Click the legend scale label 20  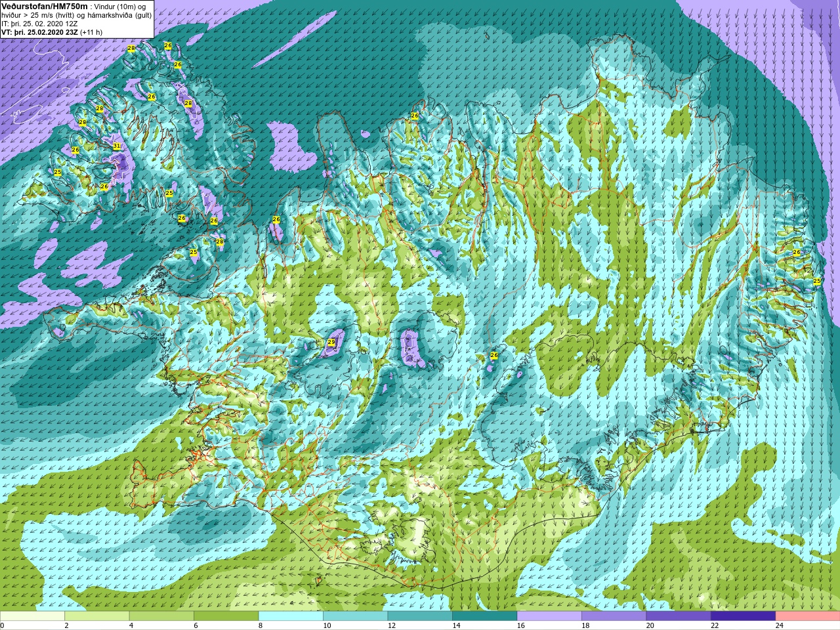[x=650, y=625]
